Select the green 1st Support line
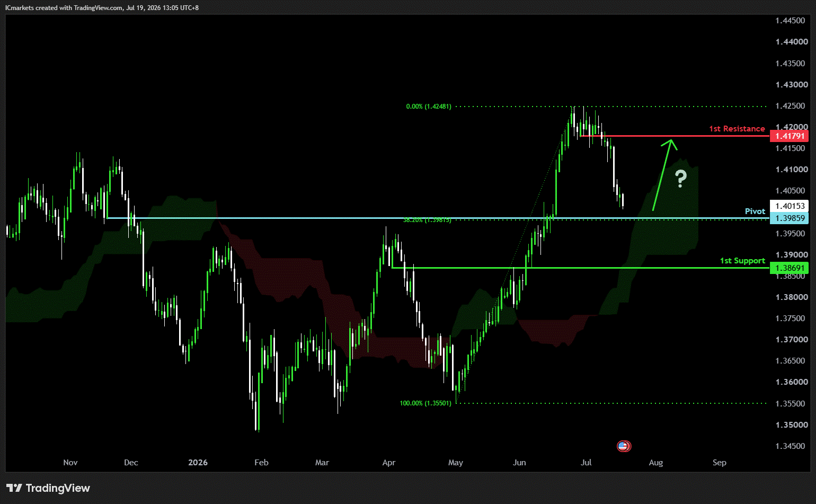Viewport: 816px width, 504px height. (581, 268)
